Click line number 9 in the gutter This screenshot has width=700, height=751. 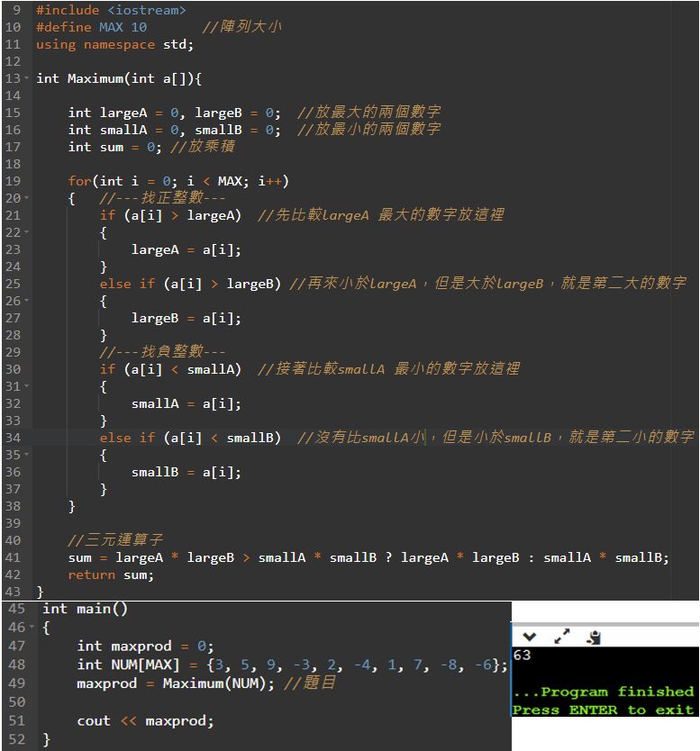tap(15, 10)
